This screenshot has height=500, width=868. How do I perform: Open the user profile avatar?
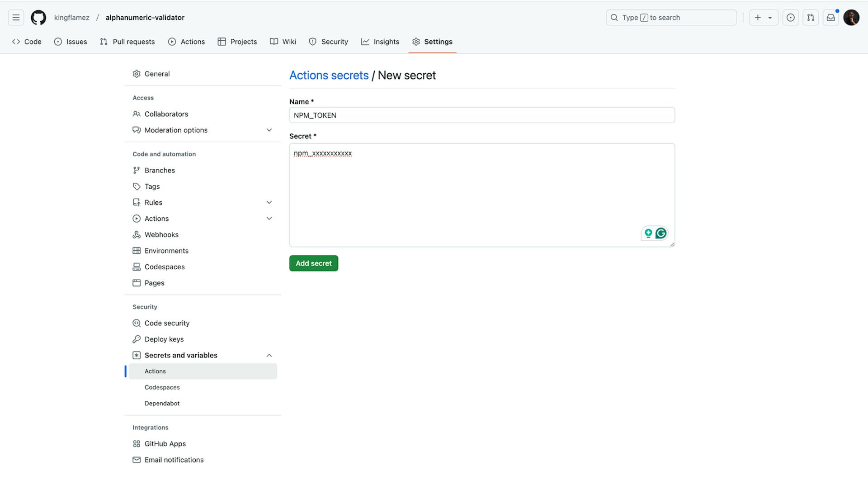pyautogui.click(x=851, y=18)
